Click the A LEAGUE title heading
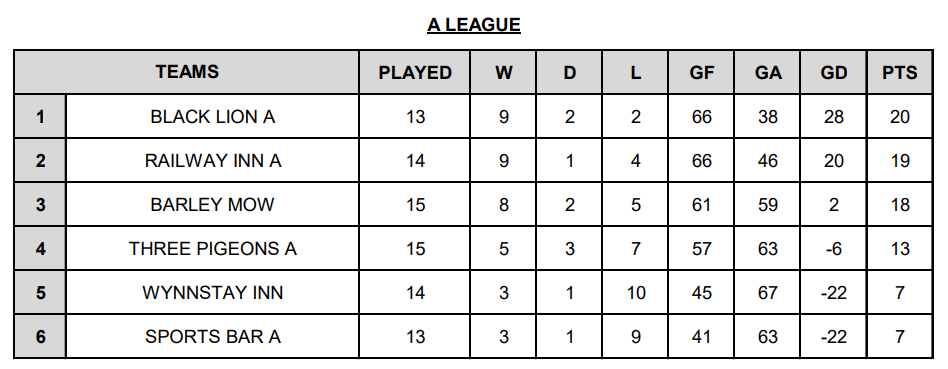The height and width of the screenshot is (369, 948). point(473,25)
